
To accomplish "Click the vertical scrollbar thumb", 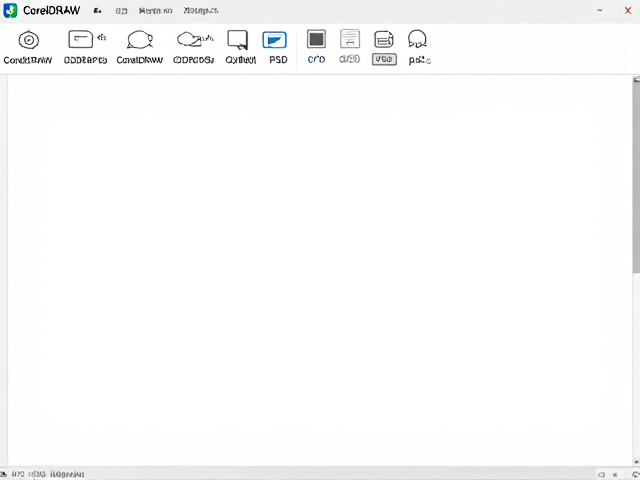I will (636, 176).
